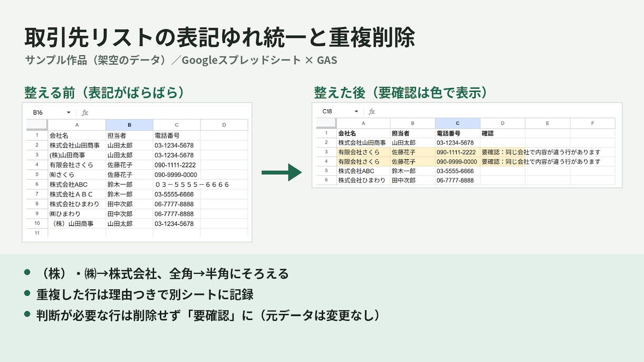Select cell 株式会社ひまわり in before sheet row 8
This screenshot has height=362, width=644.
coord(77,204)
